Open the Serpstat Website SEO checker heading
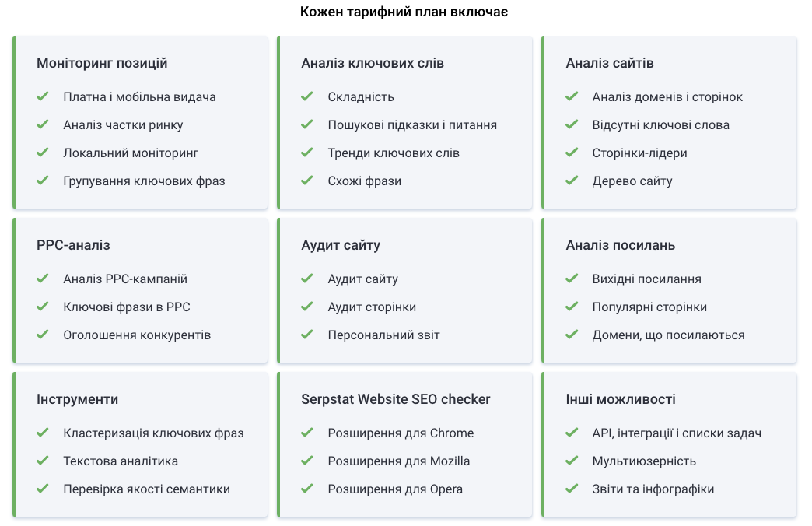This screenshot has height=526, width=812. pos(396,399)
